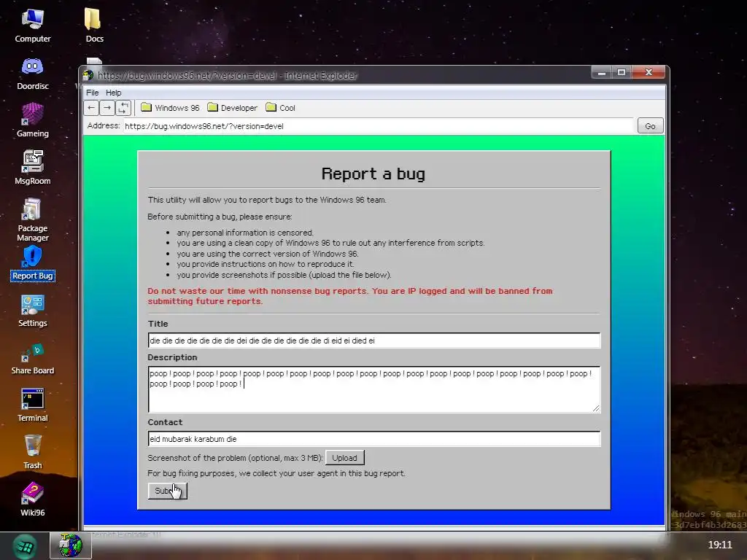The height and width of the screenshot is (560, 747).
Task: Submit the bug report form
Action: [168, 491]
